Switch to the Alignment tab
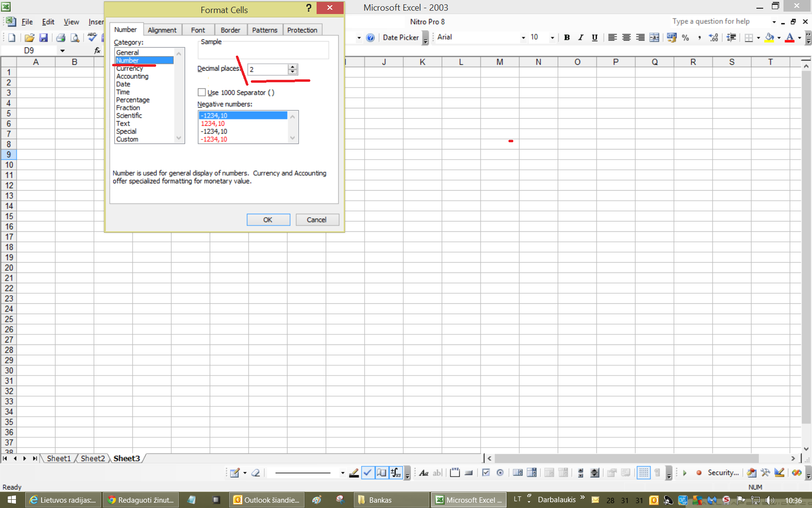 [162, 30]
